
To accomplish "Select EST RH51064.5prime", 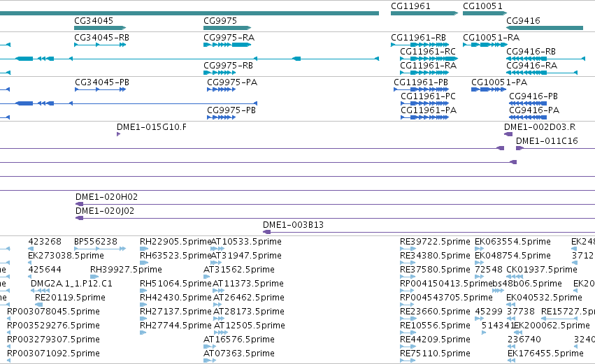I will point(144,291).
